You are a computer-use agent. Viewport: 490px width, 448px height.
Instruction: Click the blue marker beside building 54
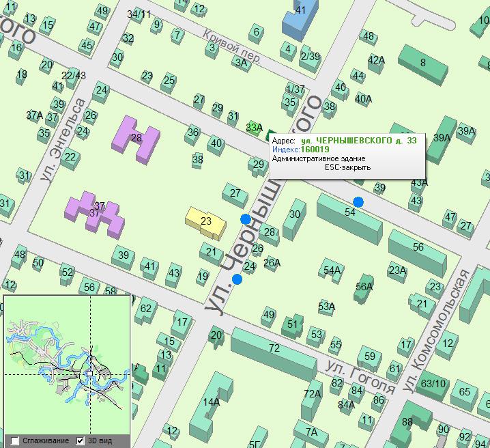point(358,201)
